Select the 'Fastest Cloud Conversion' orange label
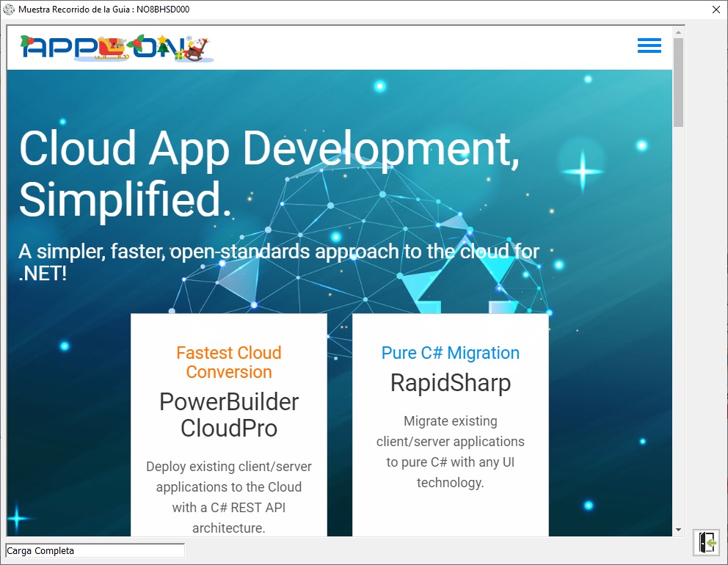This screenshot has width=728, height=565. 229,362
